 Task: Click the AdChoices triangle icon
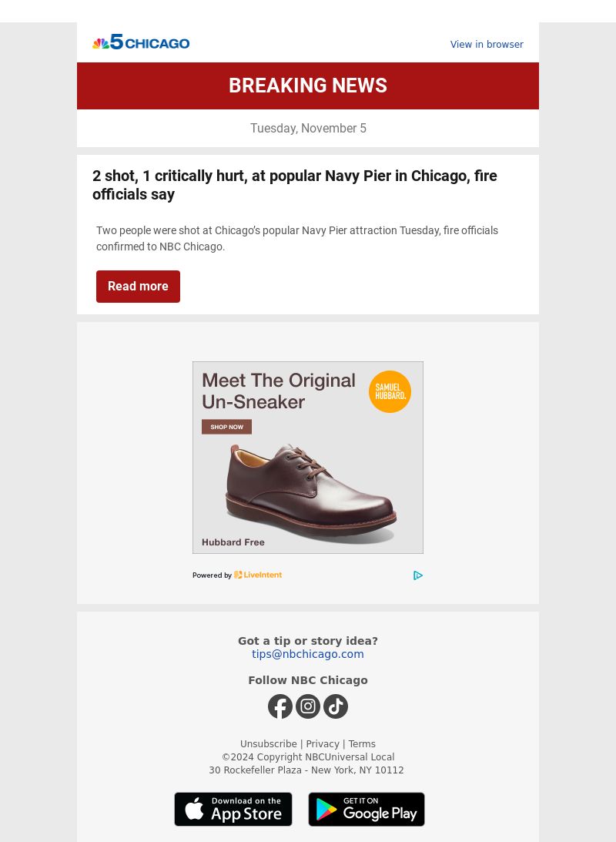[418, 575]
